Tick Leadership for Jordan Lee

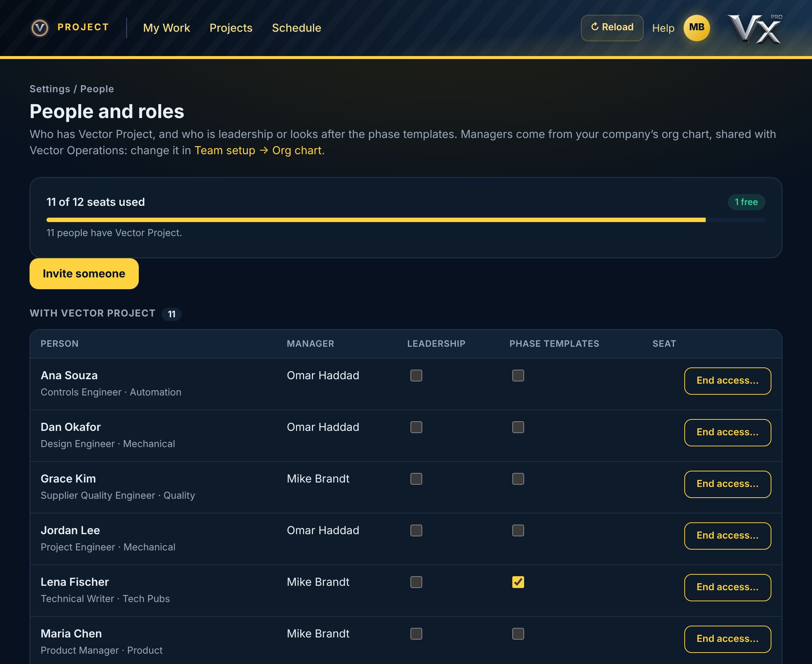pos(416,530)
